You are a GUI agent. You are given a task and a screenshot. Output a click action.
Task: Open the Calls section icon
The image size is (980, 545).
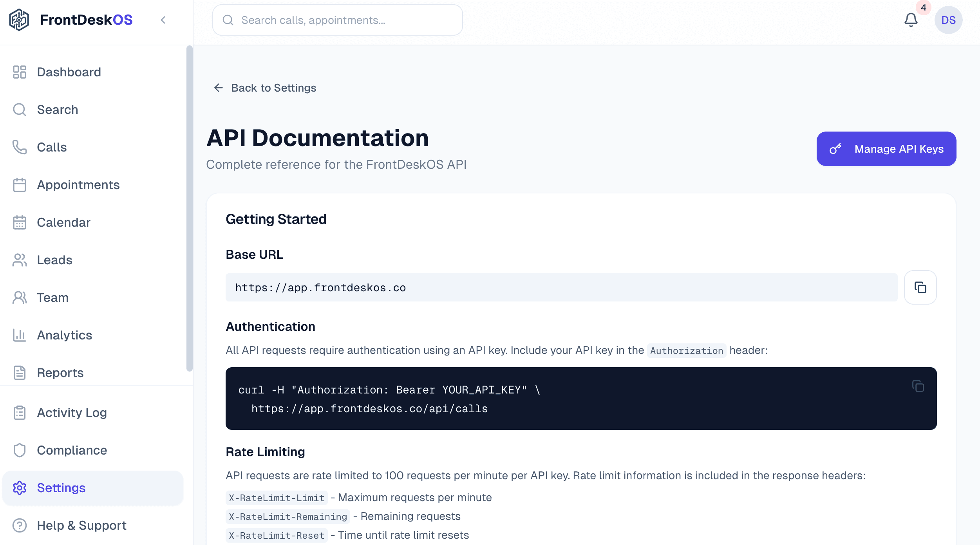click(x=19, y=147)
